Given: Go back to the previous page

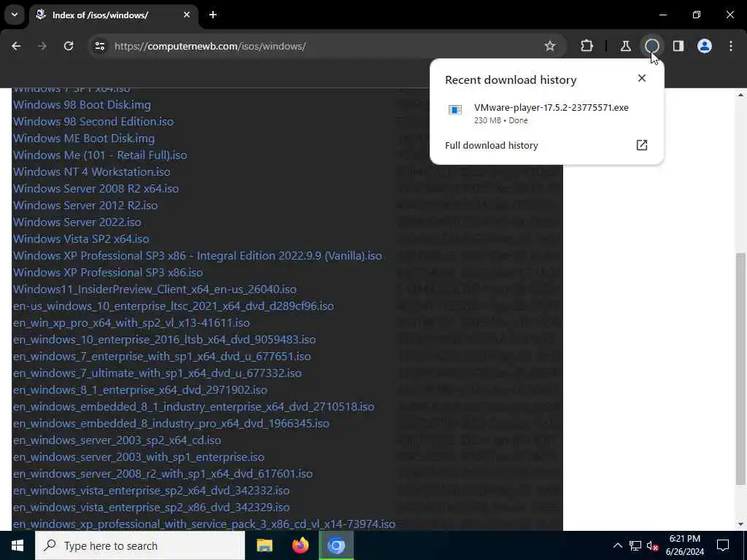Looking at the screenshot, I should (16, 46).
